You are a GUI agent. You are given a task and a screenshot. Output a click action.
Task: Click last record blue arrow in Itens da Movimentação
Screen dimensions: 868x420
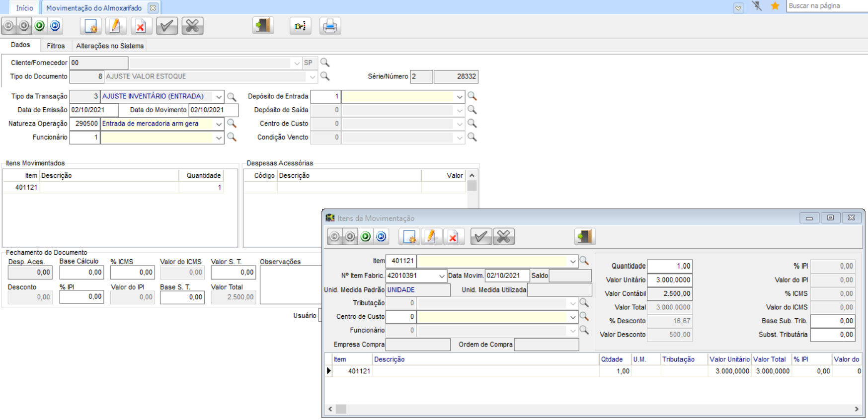[x=381, y=237]
